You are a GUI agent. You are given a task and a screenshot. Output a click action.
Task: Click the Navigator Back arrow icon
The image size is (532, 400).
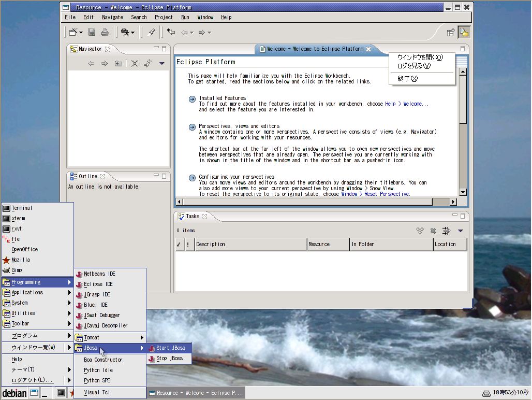91,64
